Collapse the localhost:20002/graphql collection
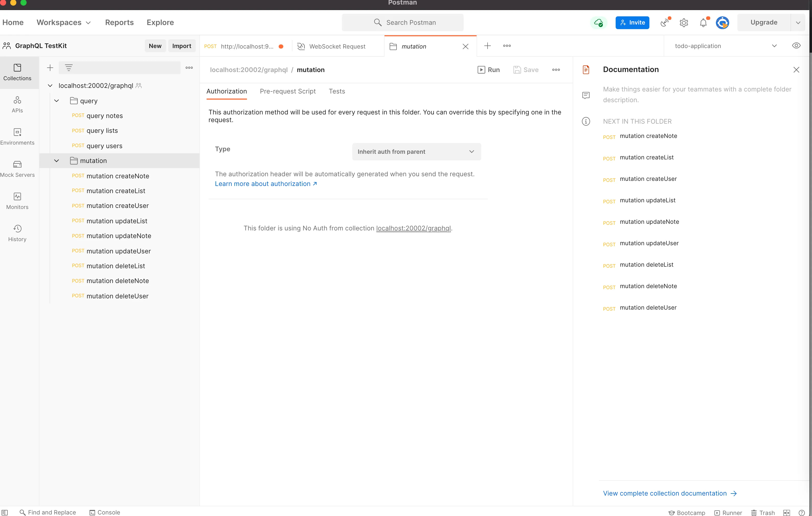The height and width of the screenshot is (516, 812). coord(50,86)
